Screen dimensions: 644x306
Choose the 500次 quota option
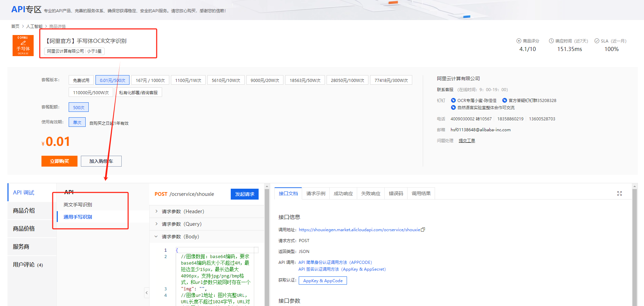point(79,107)
